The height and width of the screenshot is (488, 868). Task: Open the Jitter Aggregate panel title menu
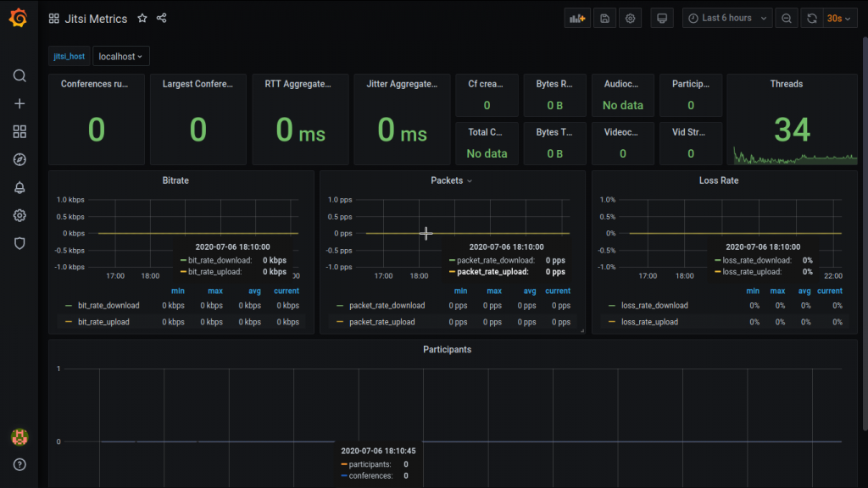402,84
